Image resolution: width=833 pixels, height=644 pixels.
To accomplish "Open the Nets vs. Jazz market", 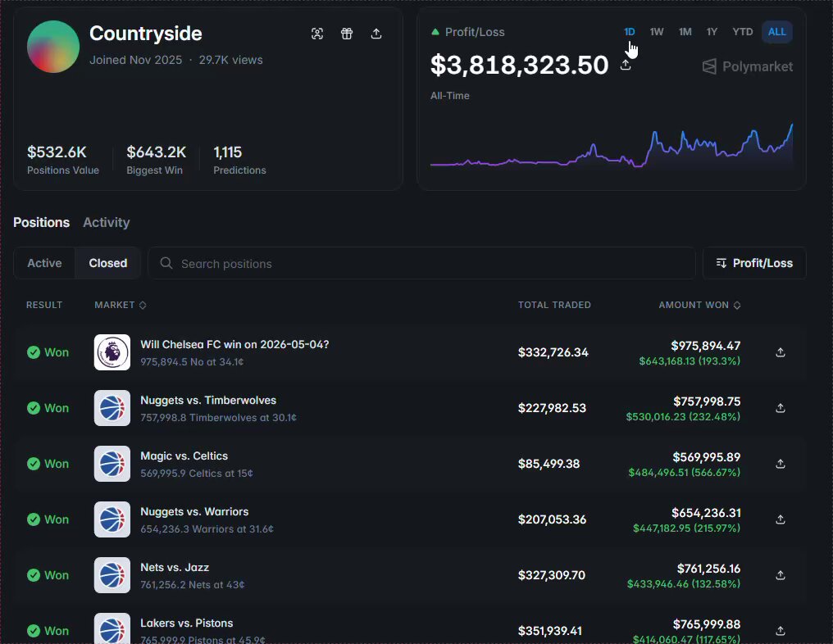I will point(175,568).
